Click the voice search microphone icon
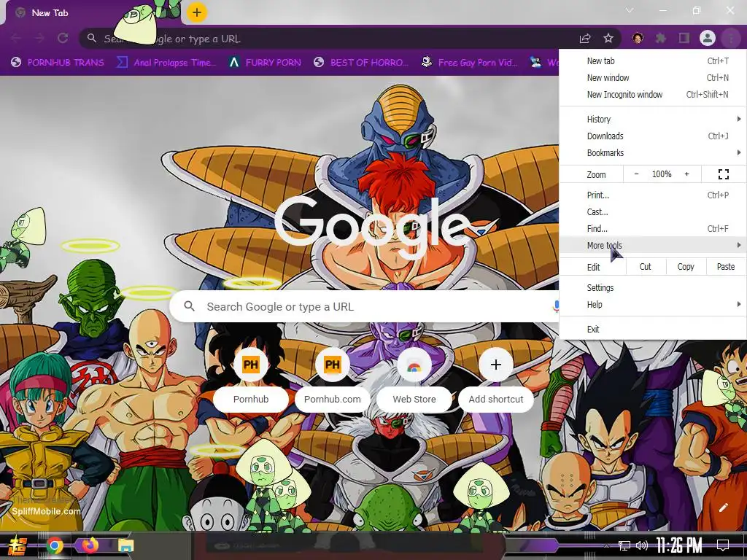747x560 pixels. (x=555, y=307)
